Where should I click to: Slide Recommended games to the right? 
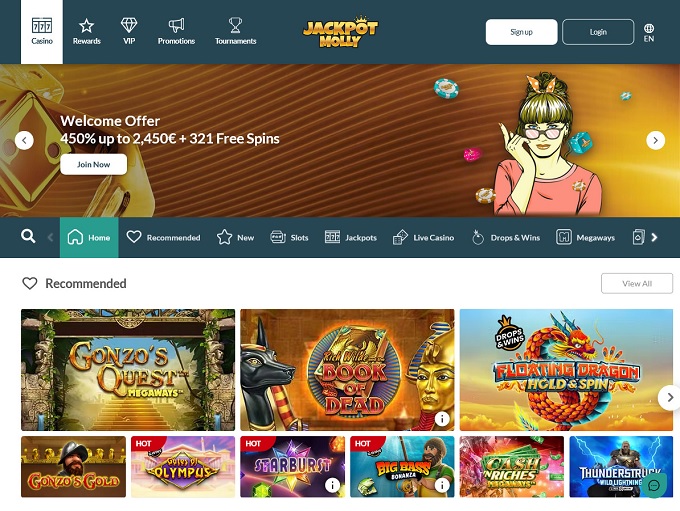pos(669,397)
